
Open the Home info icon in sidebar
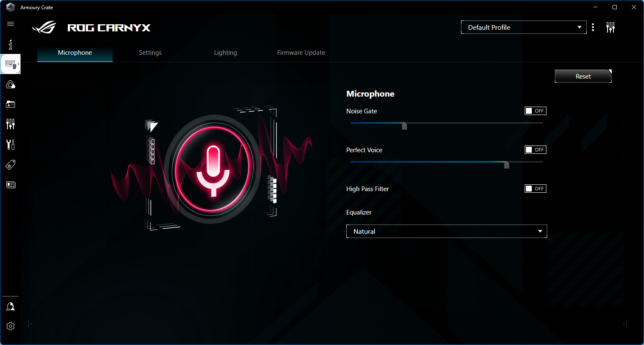[x=10, y=44]
